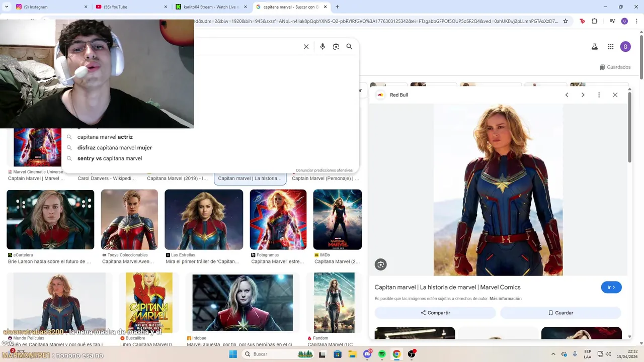Open Search Labs flask icon

click(595, 47)
